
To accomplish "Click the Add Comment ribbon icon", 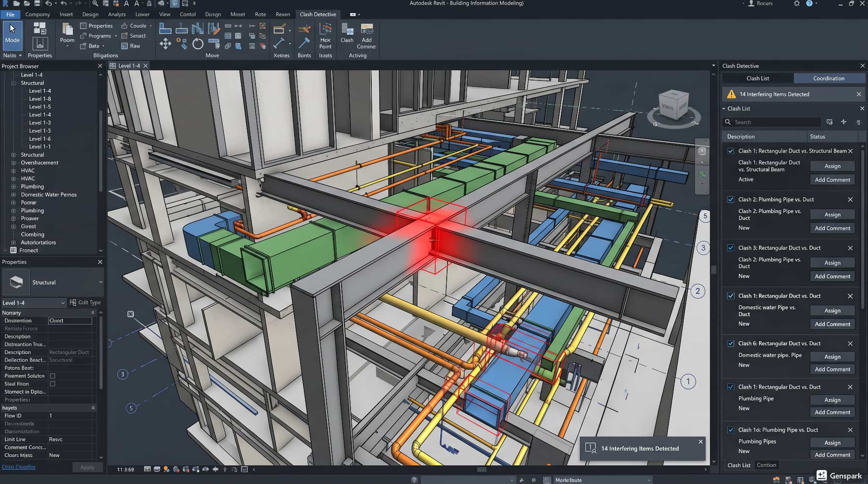I will point(367,36).
